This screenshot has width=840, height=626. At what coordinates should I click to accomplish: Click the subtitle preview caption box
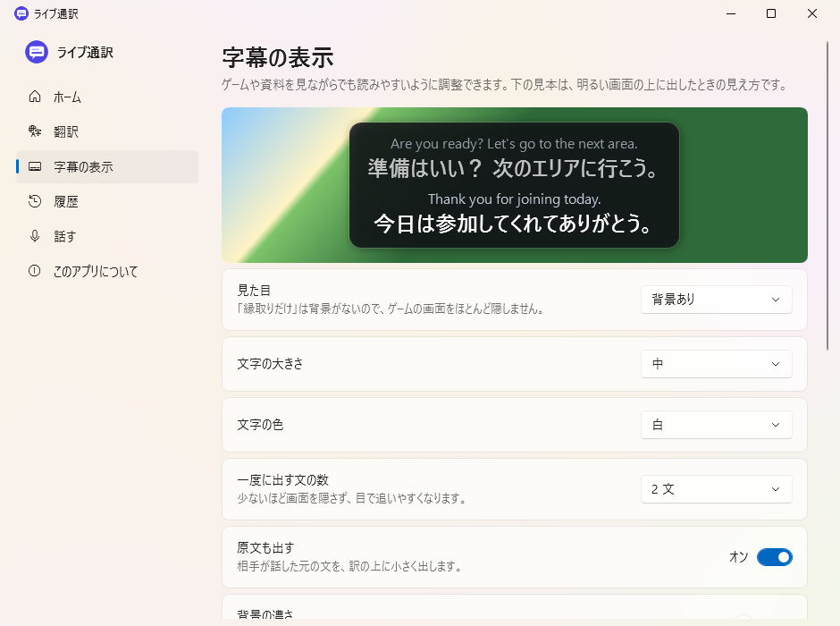pos(515,185)
